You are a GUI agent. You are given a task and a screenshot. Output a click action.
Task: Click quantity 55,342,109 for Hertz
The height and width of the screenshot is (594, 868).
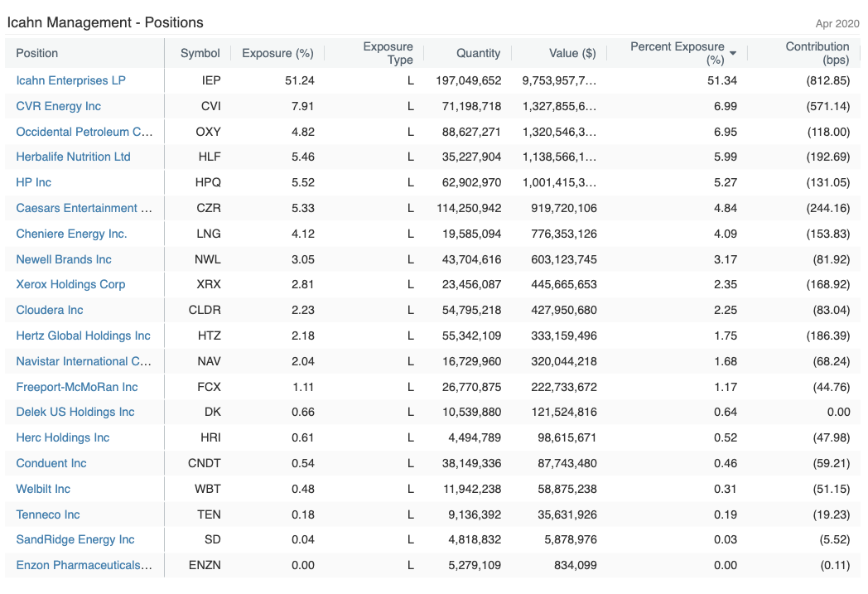tap(471, 336)
